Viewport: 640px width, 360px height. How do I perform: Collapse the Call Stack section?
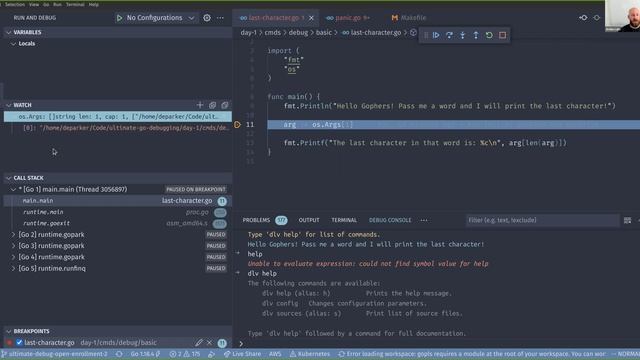9,178
